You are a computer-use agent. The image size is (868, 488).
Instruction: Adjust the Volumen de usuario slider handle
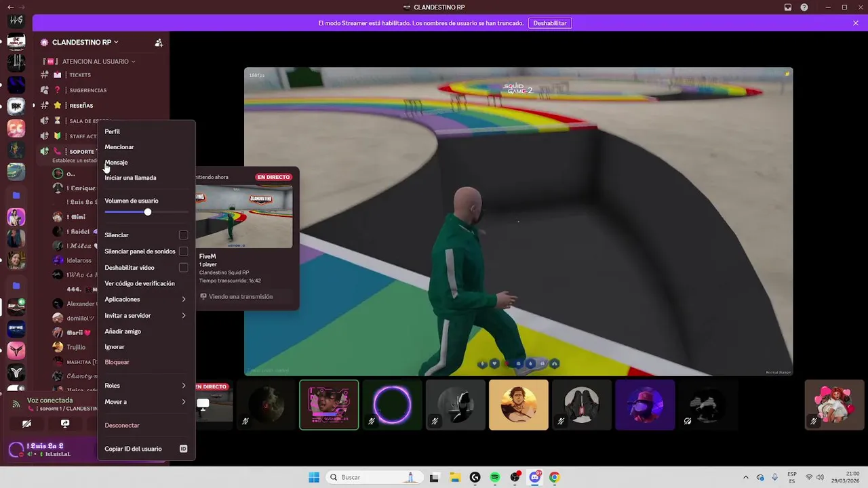148,212
